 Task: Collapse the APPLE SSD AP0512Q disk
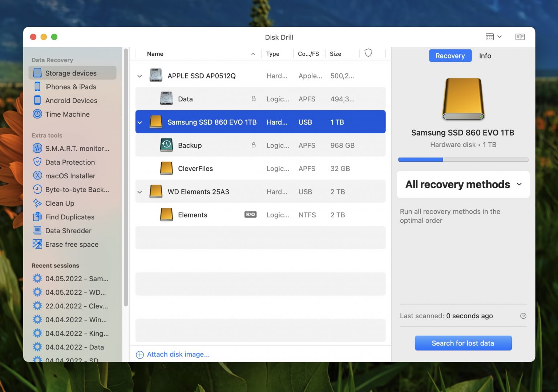pos(139,76)
